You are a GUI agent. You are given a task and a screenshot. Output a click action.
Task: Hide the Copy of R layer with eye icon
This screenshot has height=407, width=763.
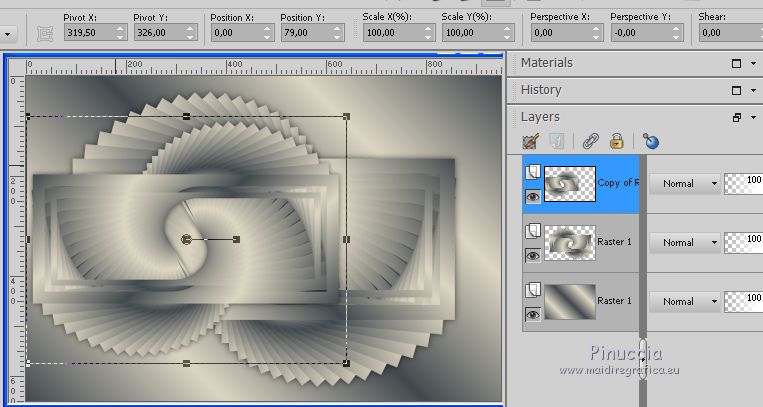(x=533, y=197)
